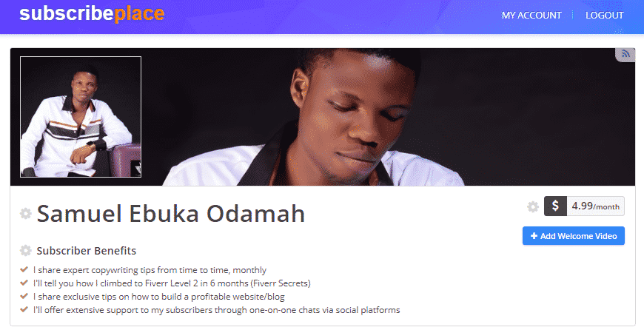Click checkmark beside Fiverr Level 2 benefit
The height and width of the screenshot is (330, 644).
pos(25,283)
